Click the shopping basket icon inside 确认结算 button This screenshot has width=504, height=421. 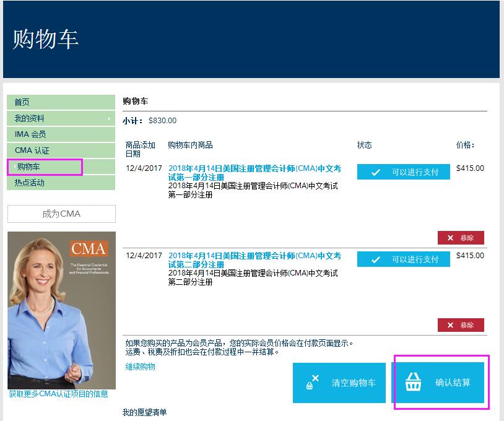coord(412,382)
